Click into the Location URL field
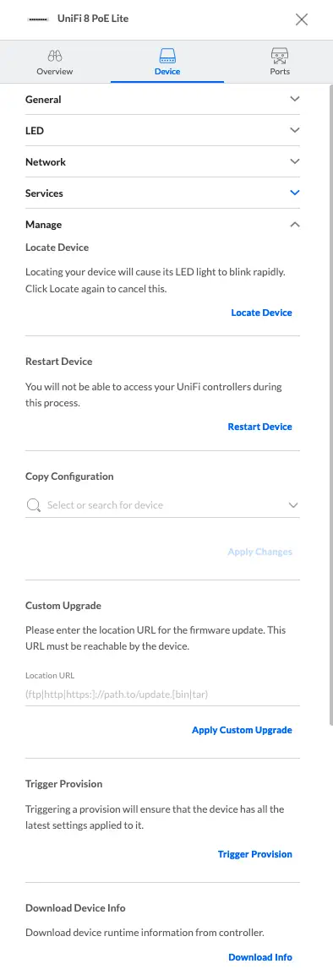The image size is (333, 980). (x=162, y=694)
